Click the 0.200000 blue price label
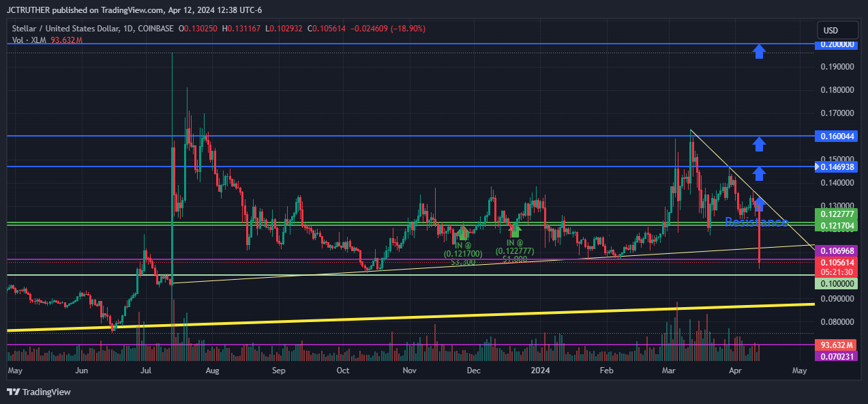This screenshot has width=868, height=404. (x=836, y=44)
